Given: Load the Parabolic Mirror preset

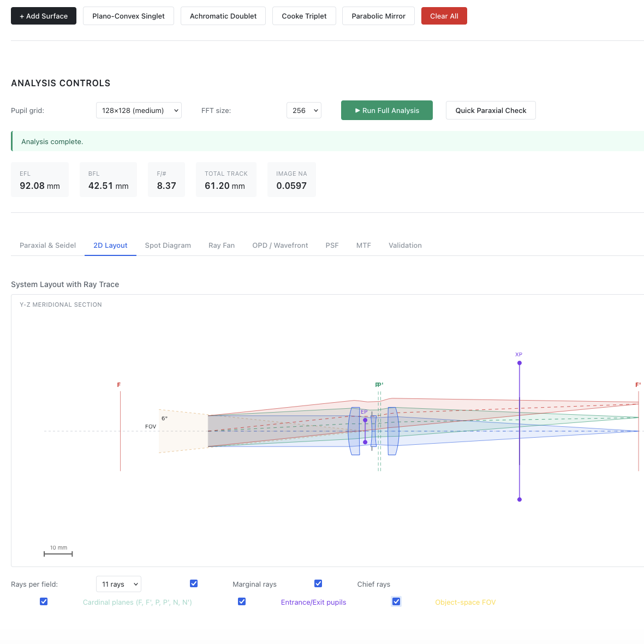Looking at the screenshot, I should (x=378, y=16).
